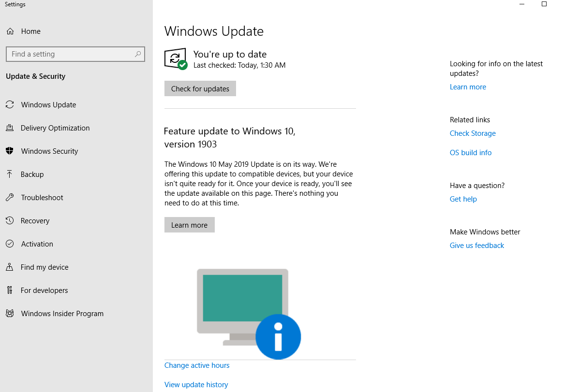Click the Windows Update sync arrows icon
Image resolution: width=564 pixels, height=392 pixels.
click(x=10, y=104)
